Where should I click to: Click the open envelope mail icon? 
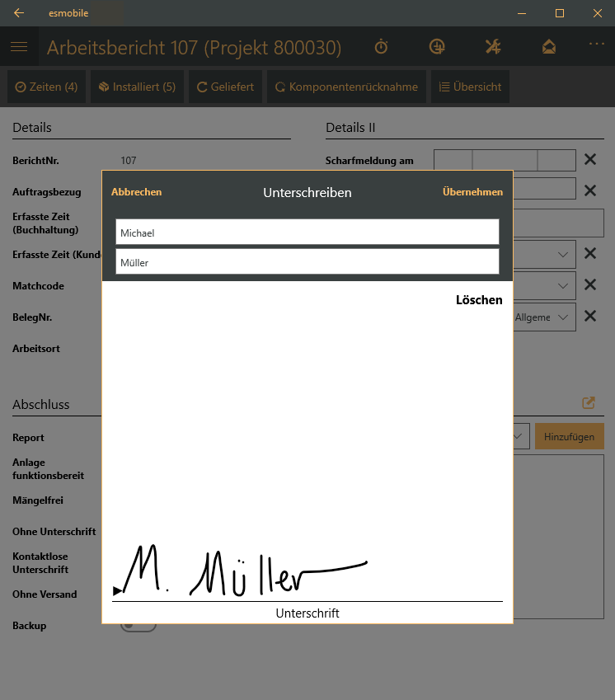coord(549,47)
